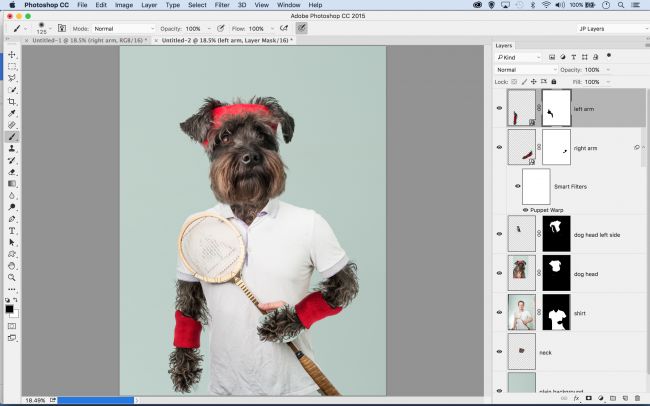Switch to the Untitled-1 document tab
650x406 pixels.
pos(88,41)
